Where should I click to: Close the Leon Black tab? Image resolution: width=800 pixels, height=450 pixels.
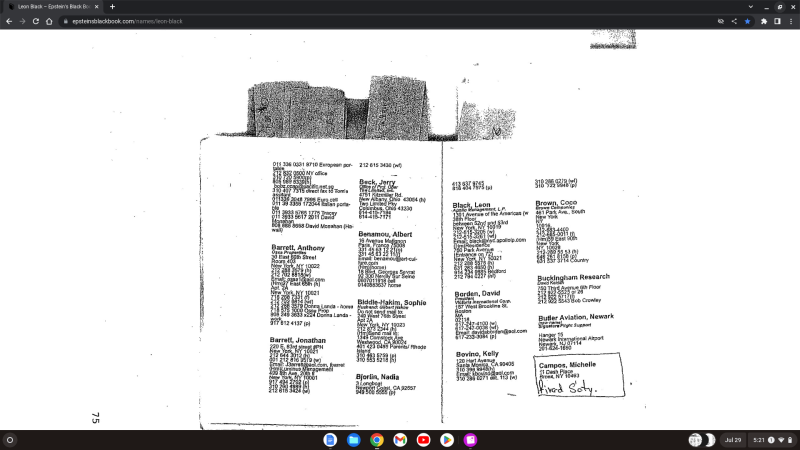96,7
